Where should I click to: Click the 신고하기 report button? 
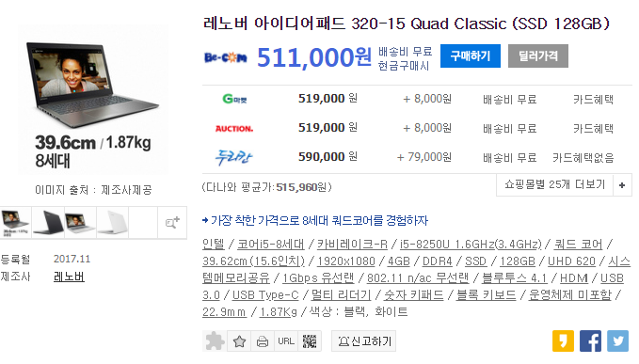pos(363,341)
